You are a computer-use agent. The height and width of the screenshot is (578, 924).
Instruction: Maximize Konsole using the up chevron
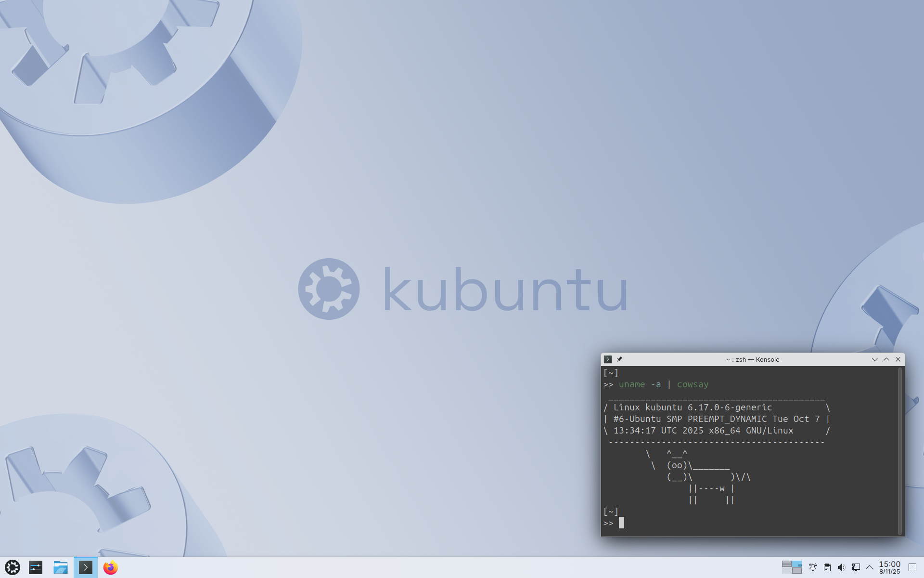(886, 359)
